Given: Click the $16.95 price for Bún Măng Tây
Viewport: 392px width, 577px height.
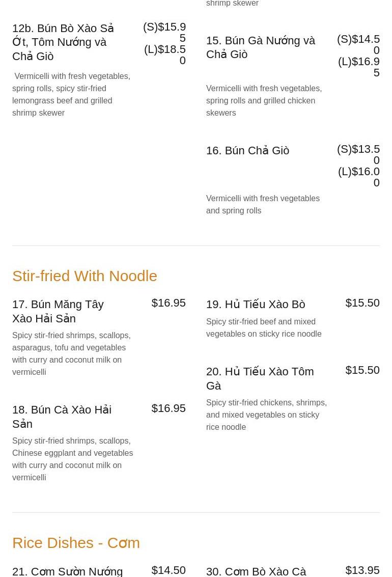Looking at the screenshot, I should coord(169,303).
